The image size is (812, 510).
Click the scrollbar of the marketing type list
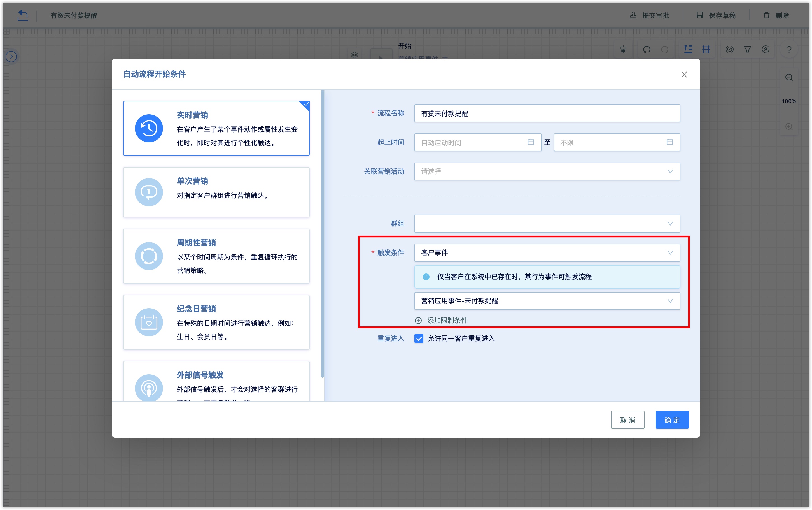point(323,233)
